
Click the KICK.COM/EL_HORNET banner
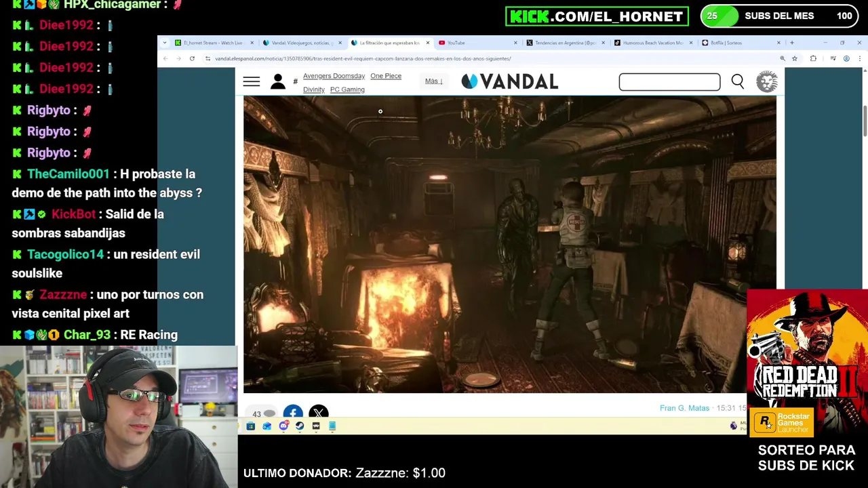pos(597,16)
